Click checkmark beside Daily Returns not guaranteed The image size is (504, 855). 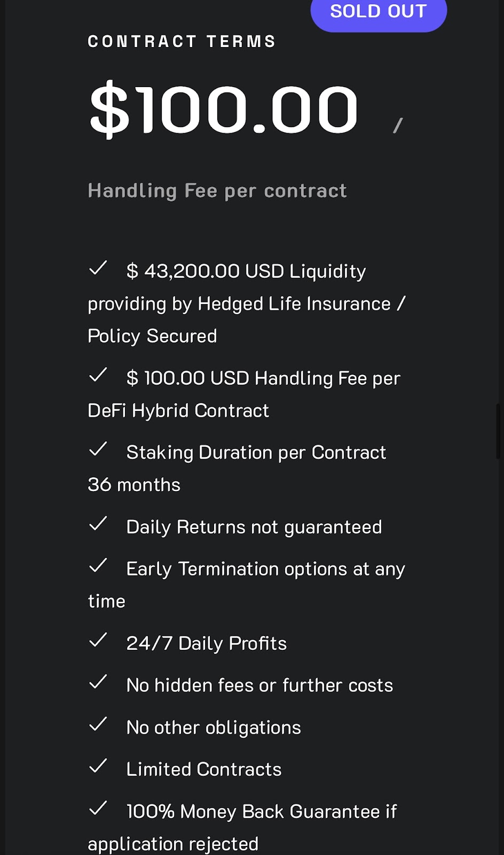point(98,524)
